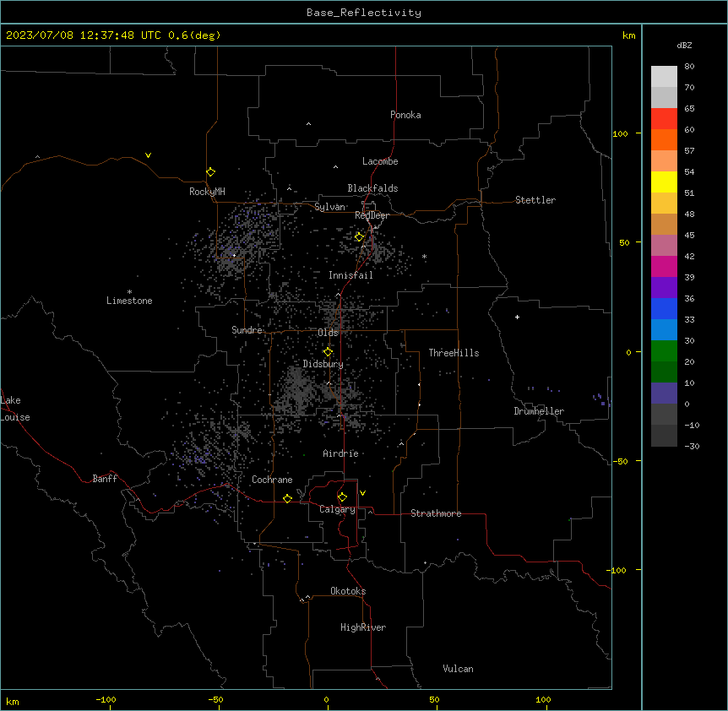Click the Didsbury city label
The height and width of the screenshot is (711, 728).
[323, 364]
